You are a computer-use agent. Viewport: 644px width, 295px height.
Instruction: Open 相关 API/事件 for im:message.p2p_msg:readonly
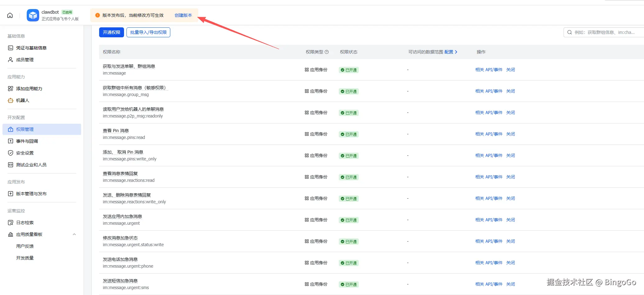[x=489, y=113]
